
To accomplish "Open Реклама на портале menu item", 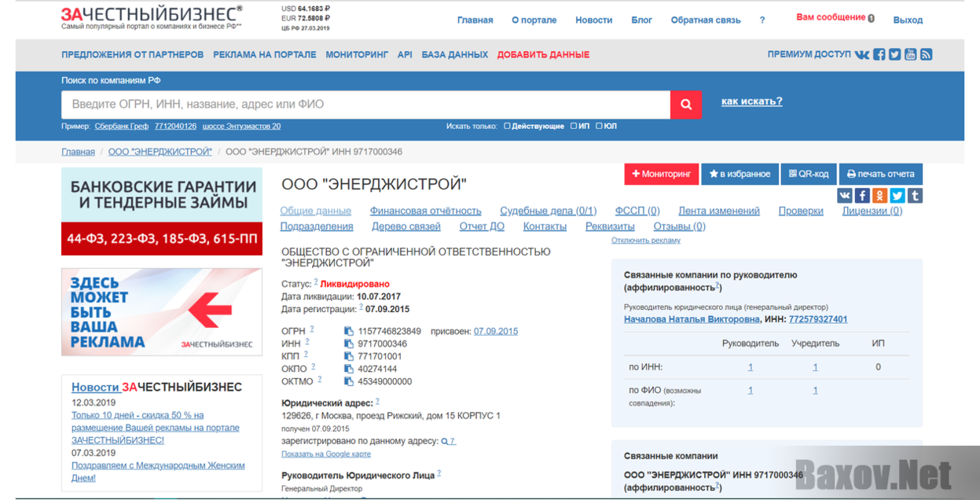I will 265,55.
